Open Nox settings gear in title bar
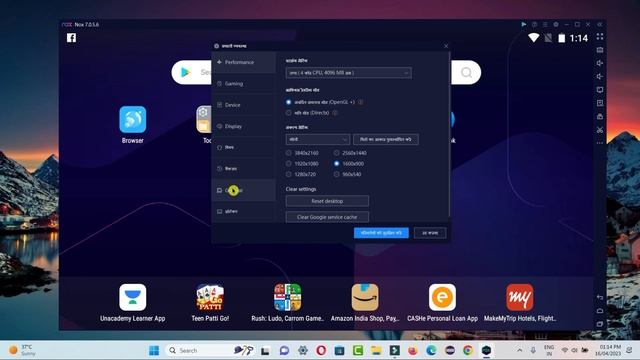 pyautogui.click(x=556, y=24)
